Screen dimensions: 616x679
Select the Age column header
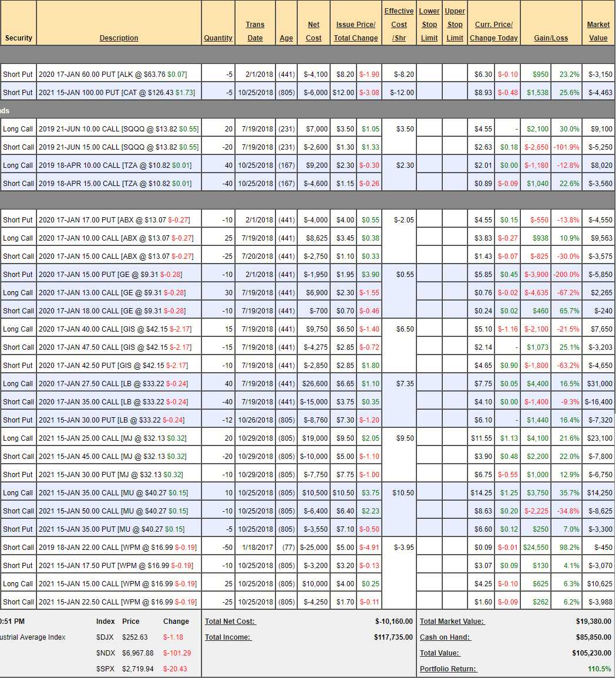click(x=286, y=38)
